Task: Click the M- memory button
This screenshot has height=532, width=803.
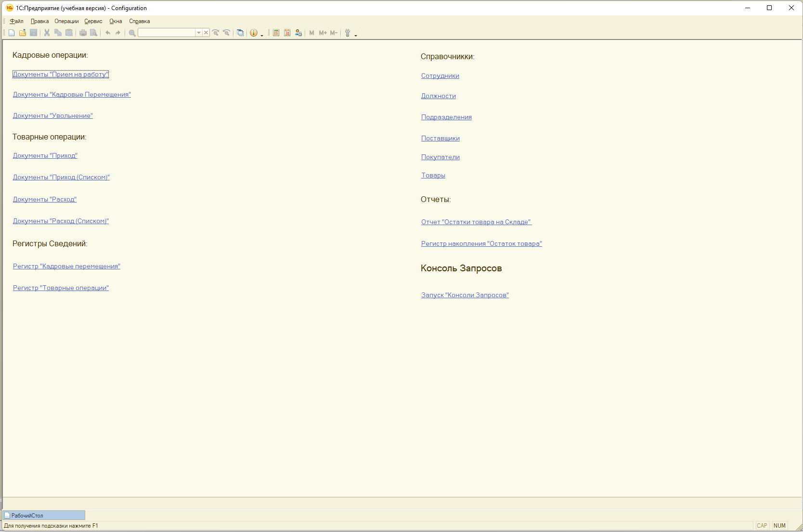Action: [334, 33]
